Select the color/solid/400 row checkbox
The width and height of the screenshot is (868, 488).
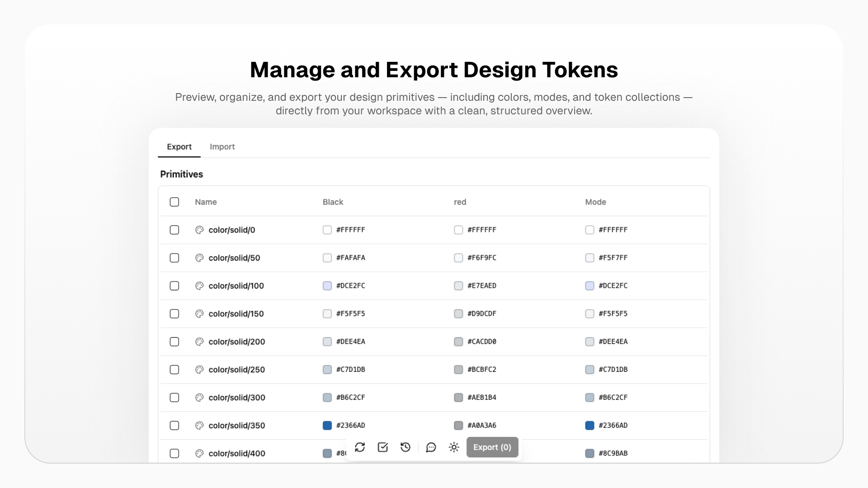[x=175, y=454]
